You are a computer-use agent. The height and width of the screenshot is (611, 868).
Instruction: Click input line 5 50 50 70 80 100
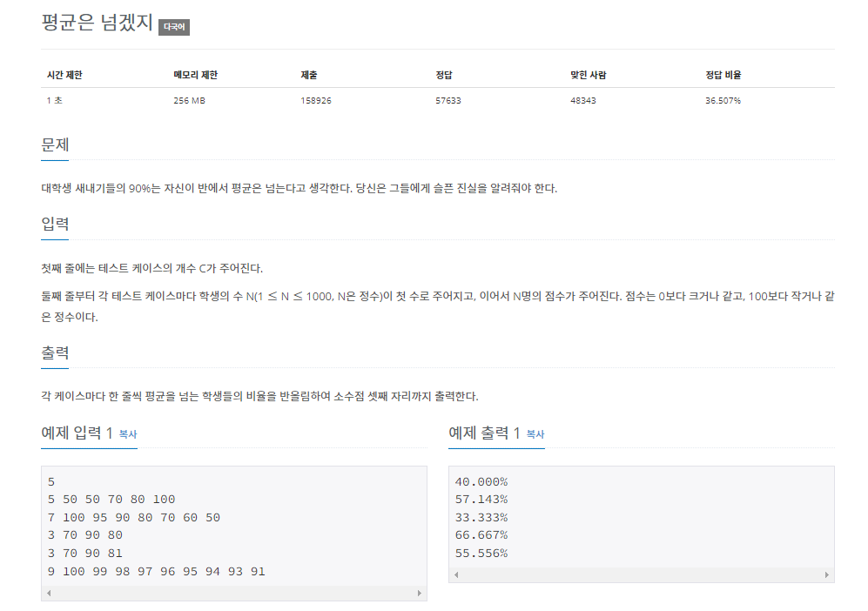(111, 500)
